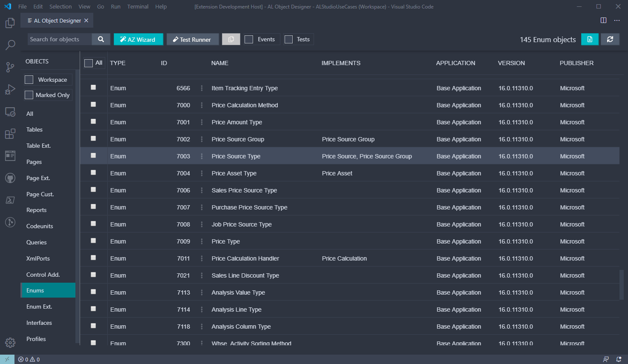This screenshot has height=364, width=628.
Task: Toggle the Events checkbox
Action: [249, 39]
